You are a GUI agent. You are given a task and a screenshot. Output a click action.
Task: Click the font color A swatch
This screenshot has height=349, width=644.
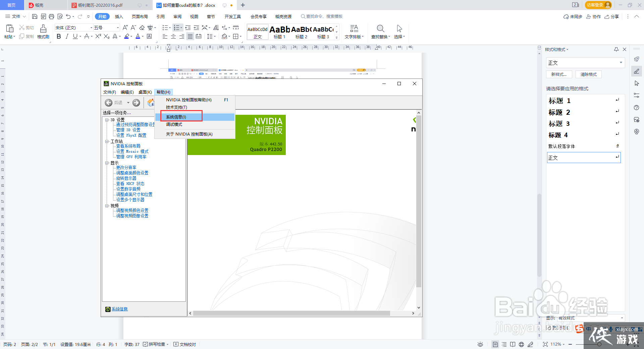click(138, 36)
